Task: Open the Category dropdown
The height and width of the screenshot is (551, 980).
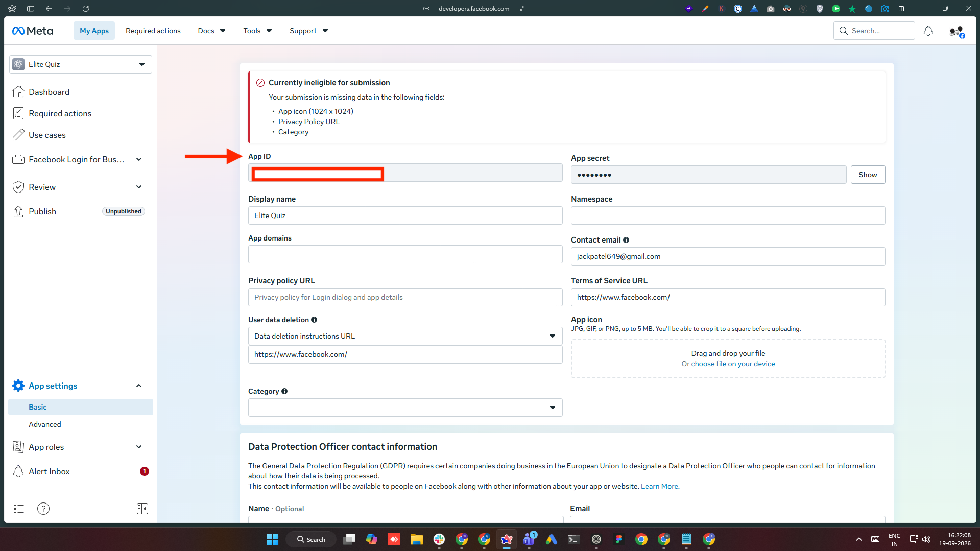Action: point(405,408)
